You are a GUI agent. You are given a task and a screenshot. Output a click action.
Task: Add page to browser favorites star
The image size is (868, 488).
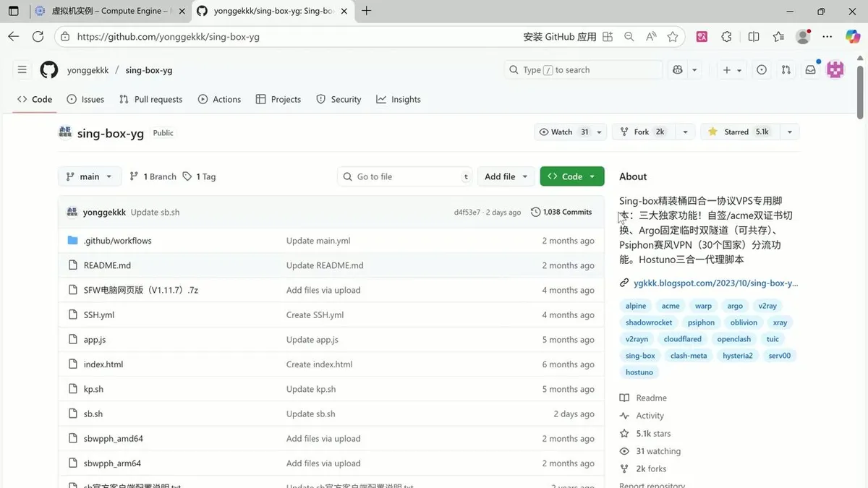tap(673, 37)
